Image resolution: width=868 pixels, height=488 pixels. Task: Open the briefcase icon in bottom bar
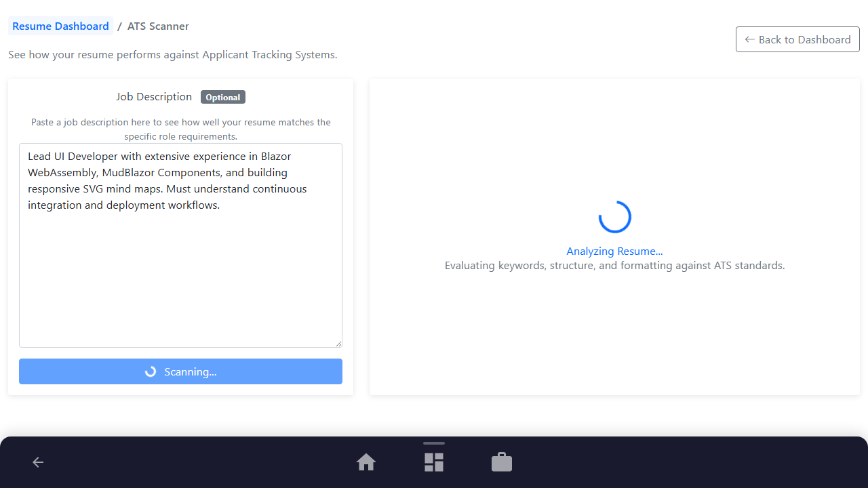pyautogui.click(x=502, y=462)
